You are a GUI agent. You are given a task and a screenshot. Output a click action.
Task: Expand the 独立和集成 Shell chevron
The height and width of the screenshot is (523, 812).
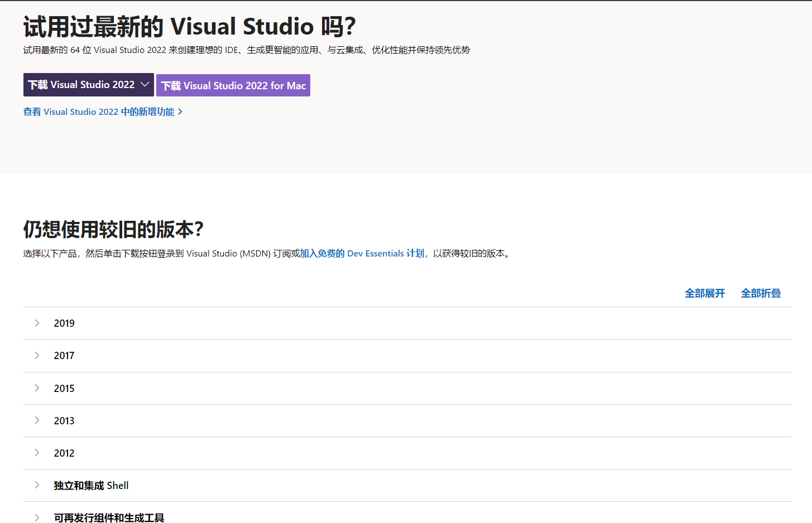click(x=37, y=485)
